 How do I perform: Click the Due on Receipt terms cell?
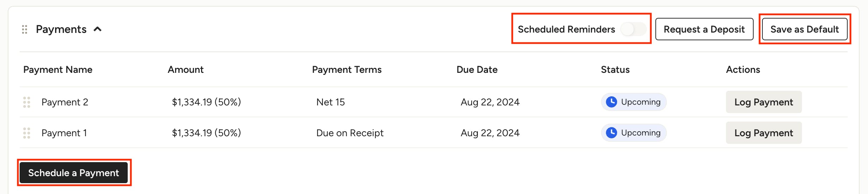click(350, 133)
